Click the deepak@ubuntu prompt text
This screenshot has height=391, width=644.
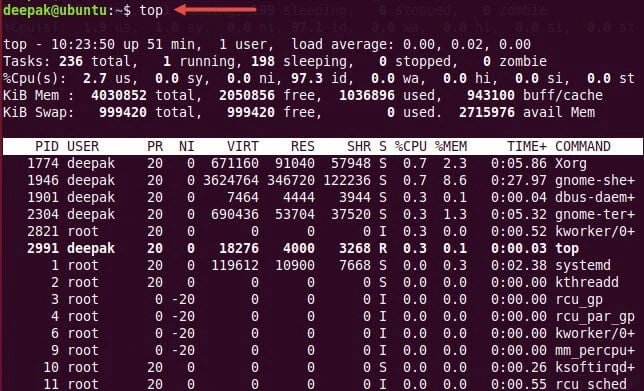[55, 10]
